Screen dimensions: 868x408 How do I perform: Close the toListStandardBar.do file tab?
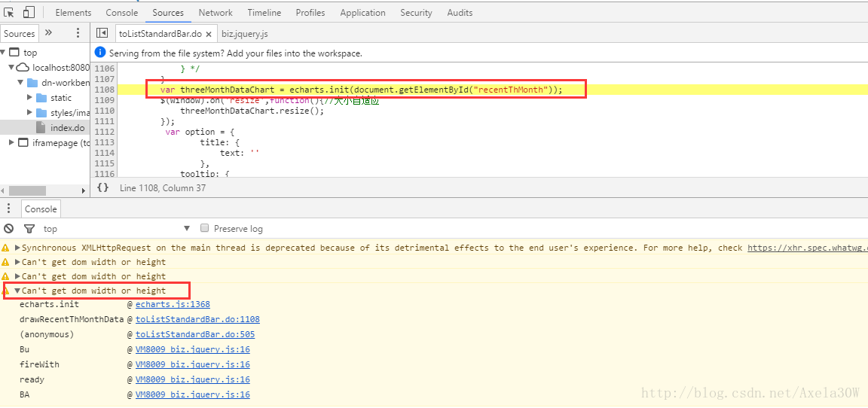tap(209, 35)
